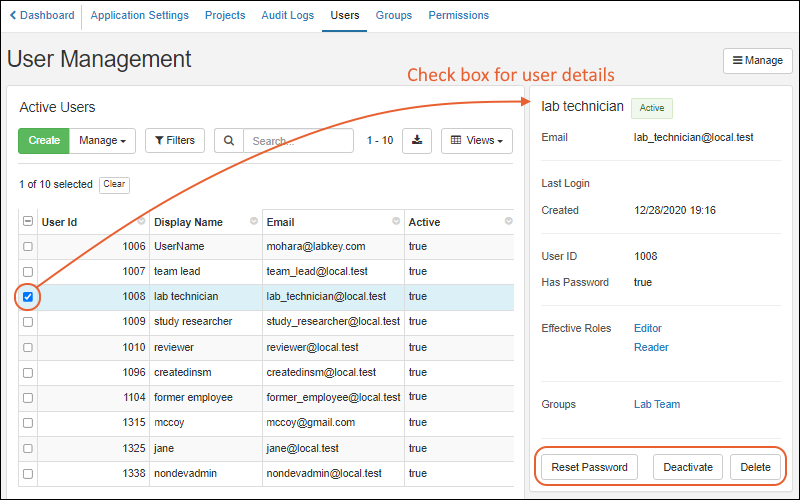Click the Display Name column menu icon
This screenshot has height=500, width=800.
click(254, 222)
